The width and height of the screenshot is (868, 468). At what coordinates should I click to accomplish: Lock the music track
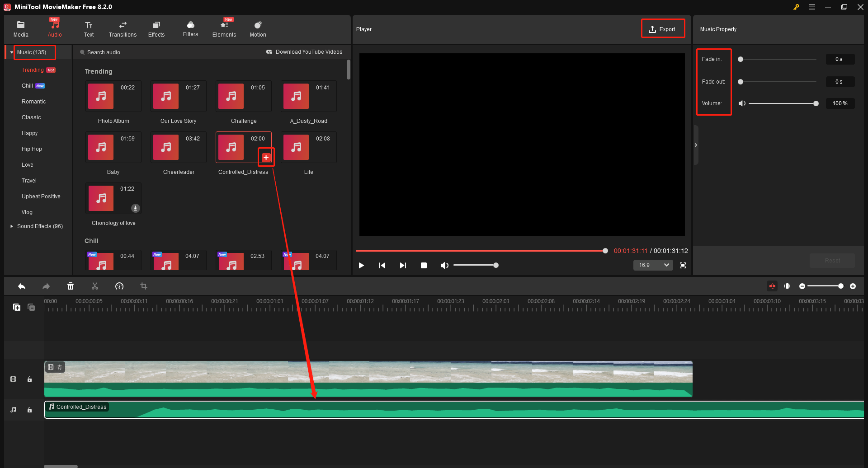tap(29, 410)
